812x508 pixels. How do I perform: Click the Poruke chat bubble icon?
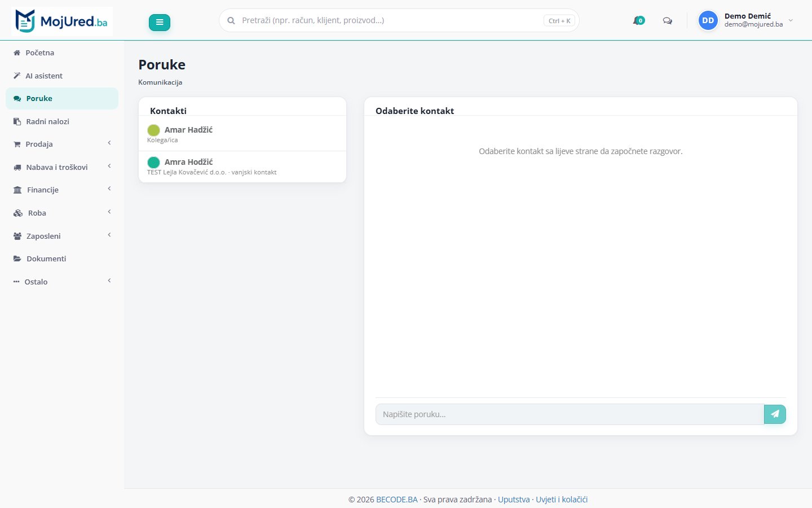(17, 99)
